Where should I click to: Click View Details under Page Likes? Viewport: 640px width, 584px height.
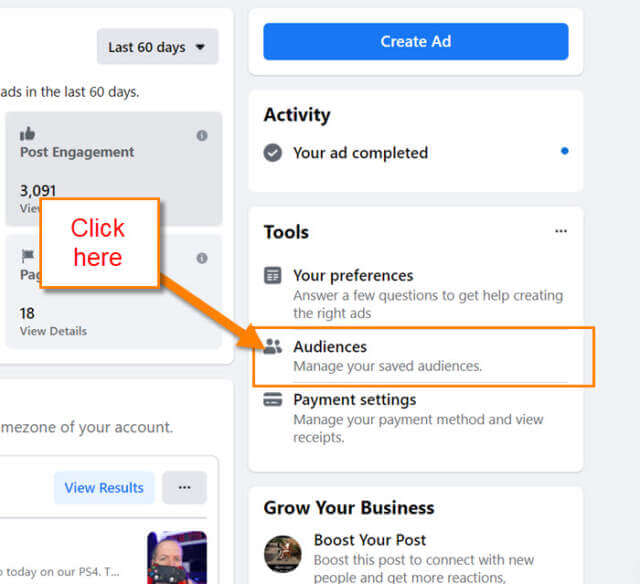point(53,331)
